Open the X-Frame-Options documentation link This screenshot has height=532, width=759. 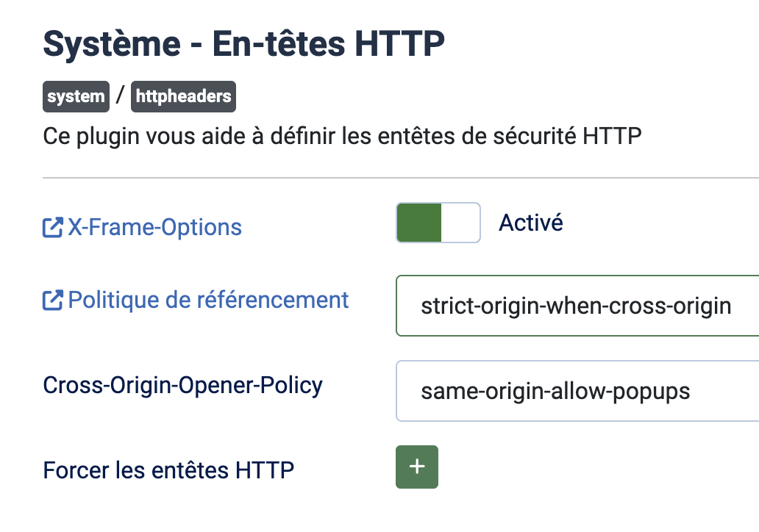point(154,227)
